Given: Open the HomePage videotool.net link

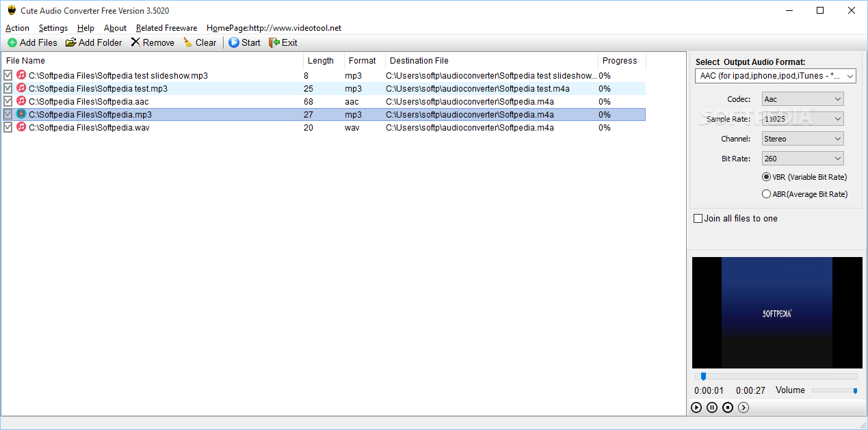Looking at the screenshot, I should point(274,28).
